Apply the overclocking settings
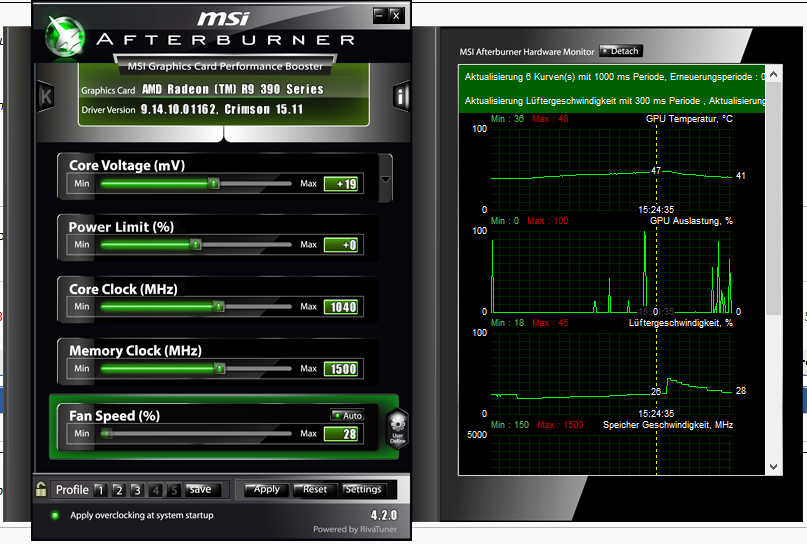The width and height of the screenshot is (807, 544). pyautogui.click(x=267, y=489)
